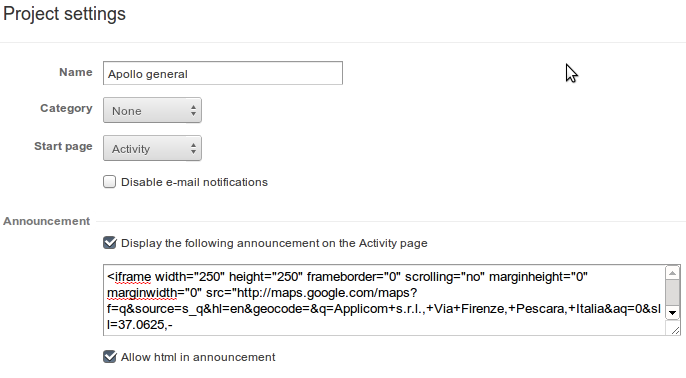Click the Display the following announcement label text

[274, 243]
